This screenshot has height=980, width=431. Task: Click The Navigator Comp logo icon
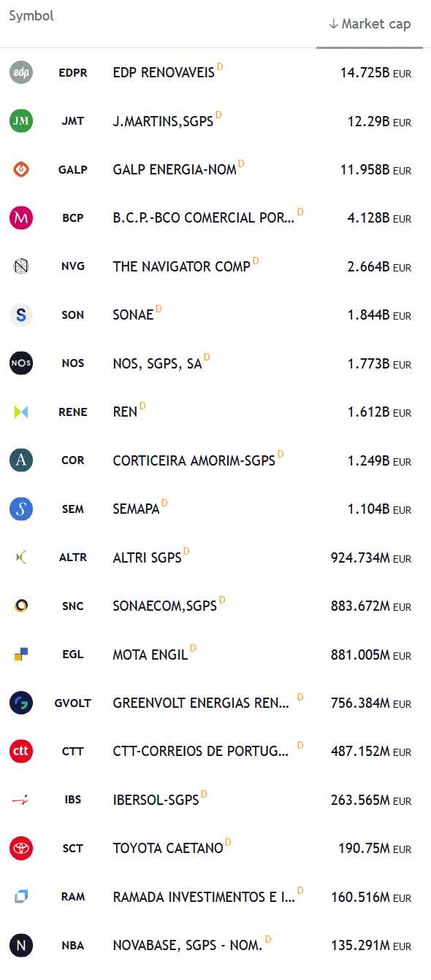(20, 266)
